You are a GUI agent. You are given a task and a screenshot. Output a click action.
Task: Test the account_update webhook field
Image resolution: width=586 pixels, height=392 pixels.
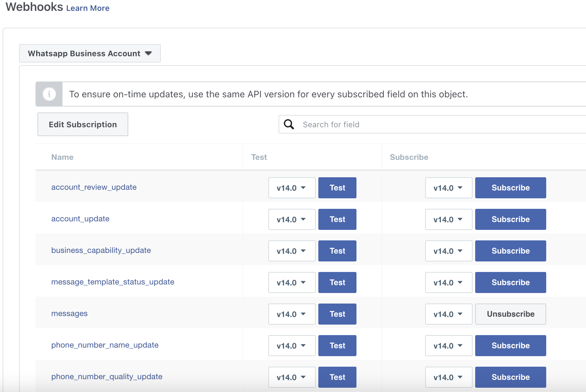click(337, 219)
